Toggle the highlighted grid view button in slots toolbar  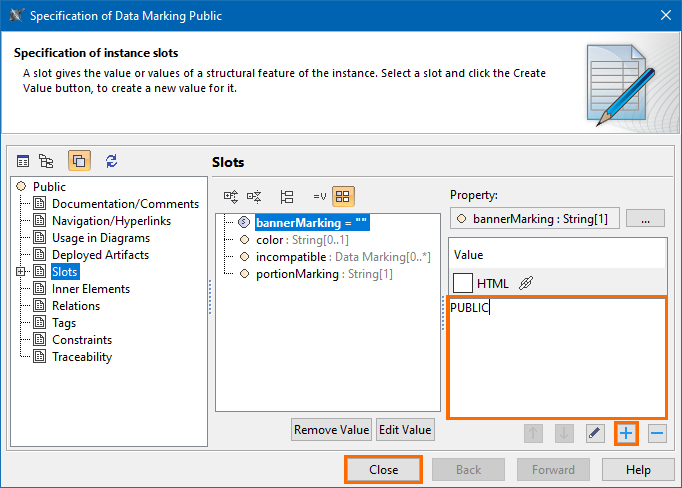point(343,197)
